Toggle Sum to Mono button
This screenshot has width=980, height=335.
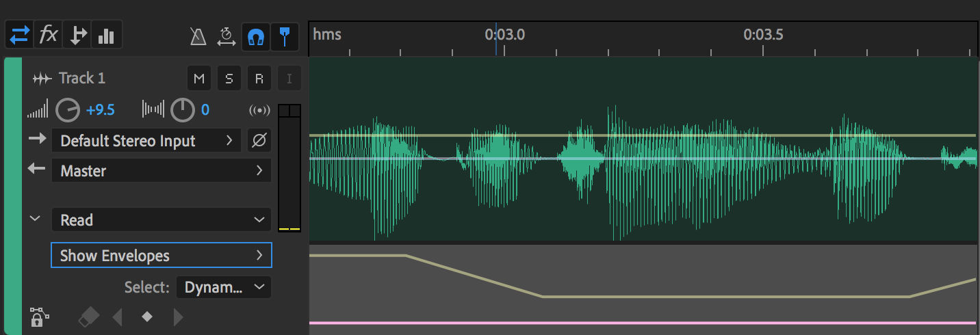pos(259,110)
